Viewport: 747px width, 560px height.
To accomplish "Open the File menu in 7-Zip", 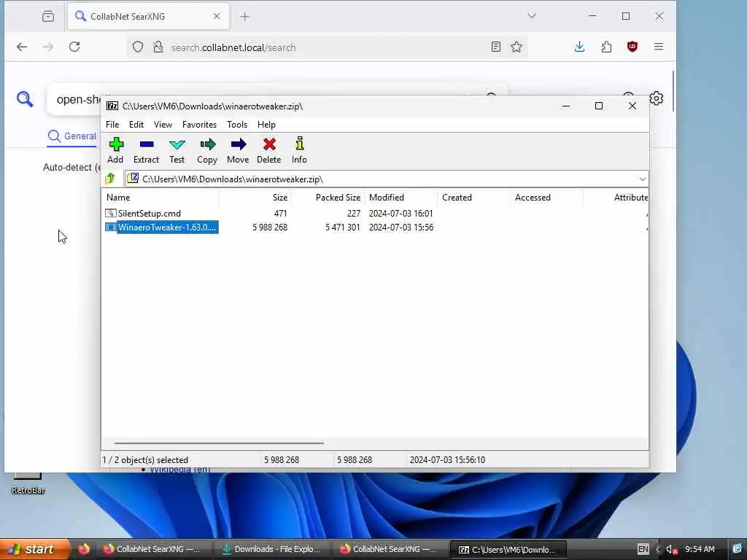I will [x=112, y=124].
